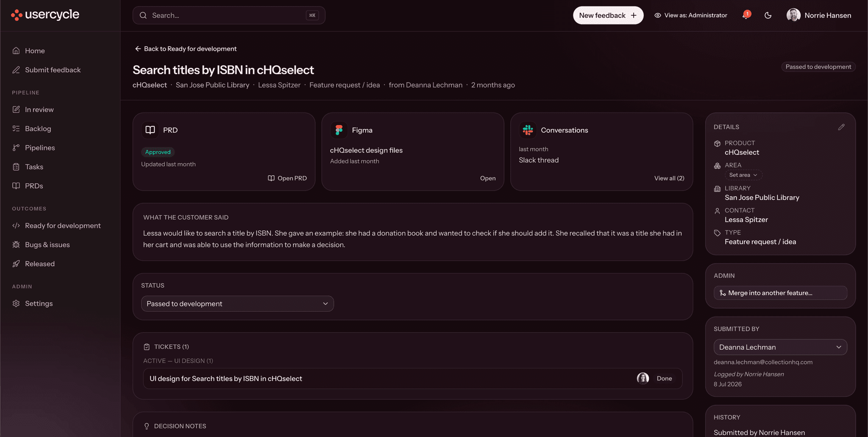Open the UI design ticket row
868x437 pixels.
click(x=413, y=379)
